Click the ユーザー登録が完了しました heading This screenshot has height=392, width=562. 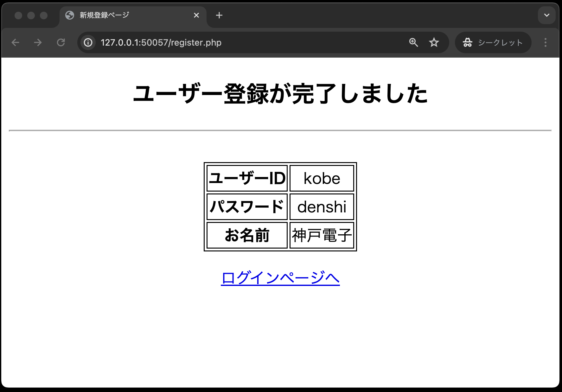tap(280, 94)
